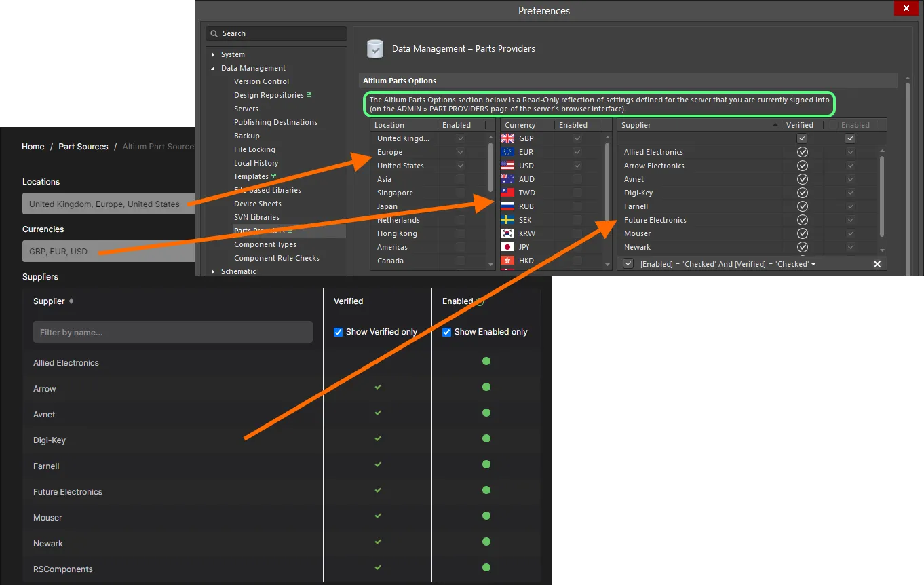The height and width of the screenshot is (585, 924).
Task: Open the Servers preferences page
Action: (246, 109)
